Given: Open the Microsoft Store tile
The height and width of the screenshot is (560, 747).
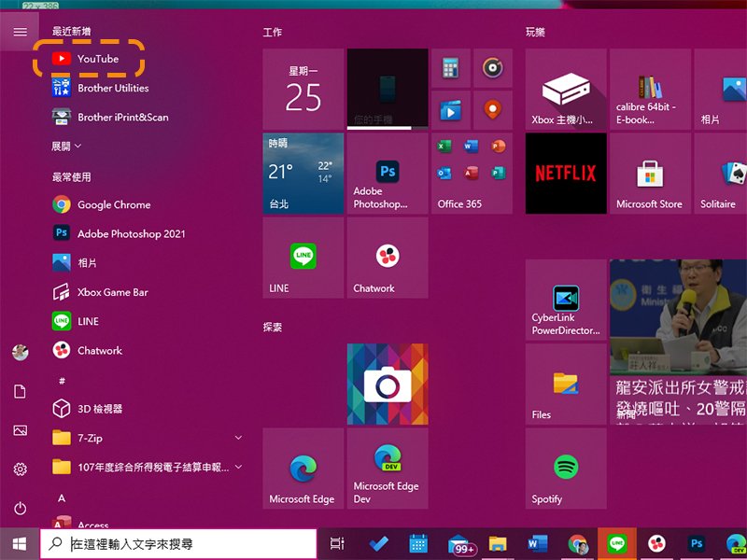Looking at the screenshot, I should (x=650, y=174).
